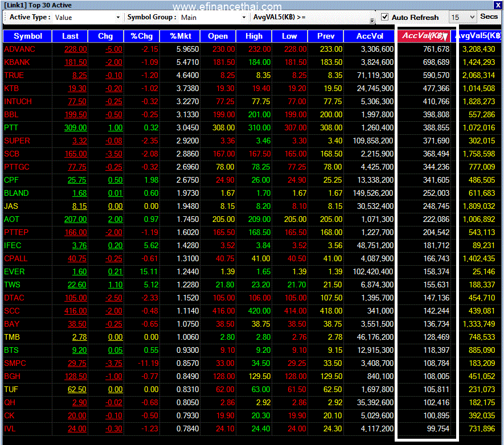The height and width of the screenshot is (445, 504).
Task: Select the TWS symbol
Action: [12, 285]
